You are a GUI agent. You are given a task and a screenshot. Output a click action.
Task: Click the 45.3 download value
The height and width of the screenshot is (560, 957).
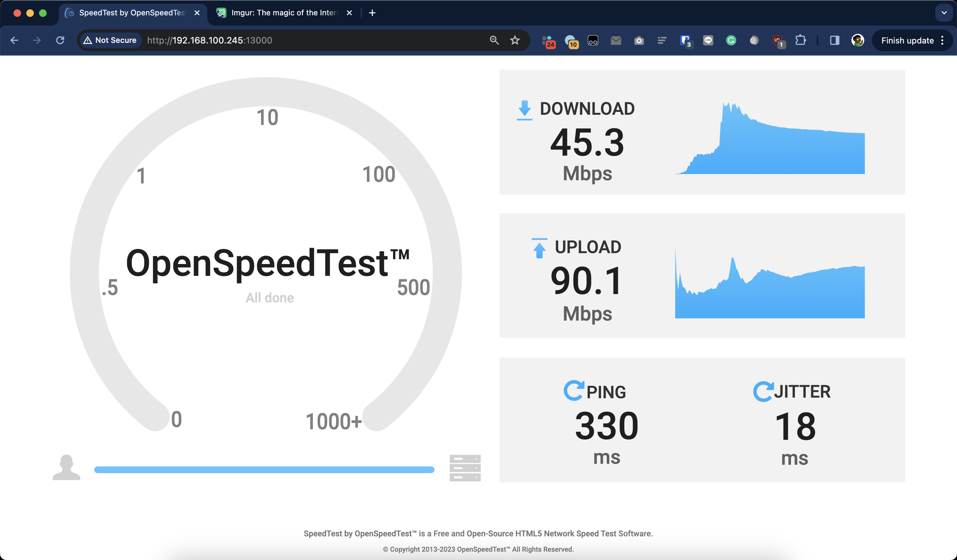[587, 143]
